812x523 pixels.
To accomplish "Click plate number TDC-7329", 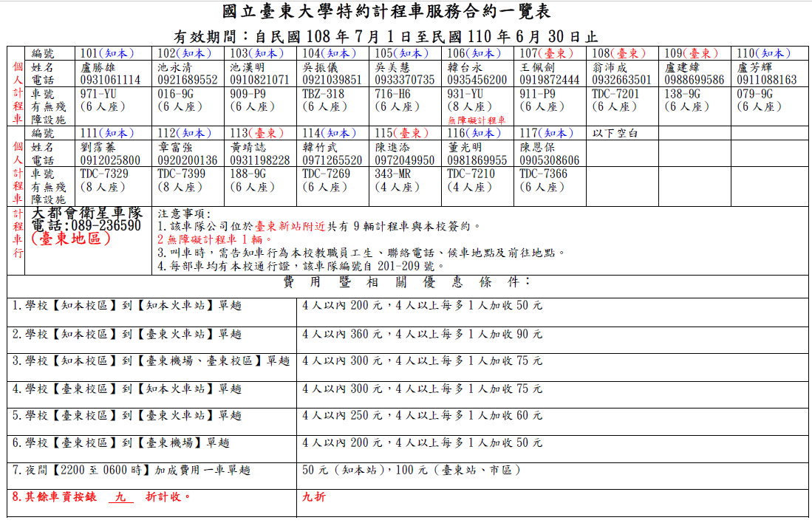I will pos(104,174).
